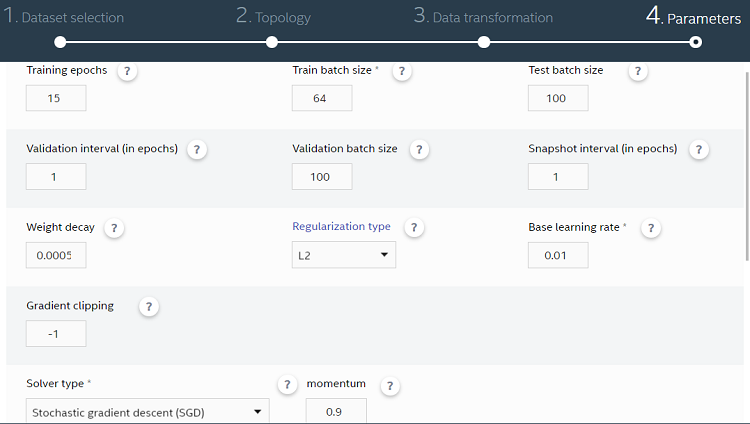Image resolution: width=750 pixels, height=424 pixels.
Task: Switch to step 2 Topology
Action: [273, 17]
